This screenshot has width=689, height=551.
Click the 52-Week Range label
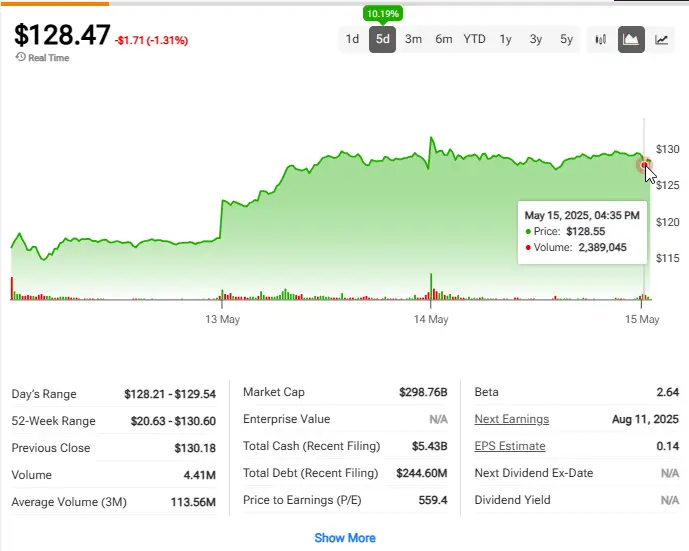[x=53, y=421]
